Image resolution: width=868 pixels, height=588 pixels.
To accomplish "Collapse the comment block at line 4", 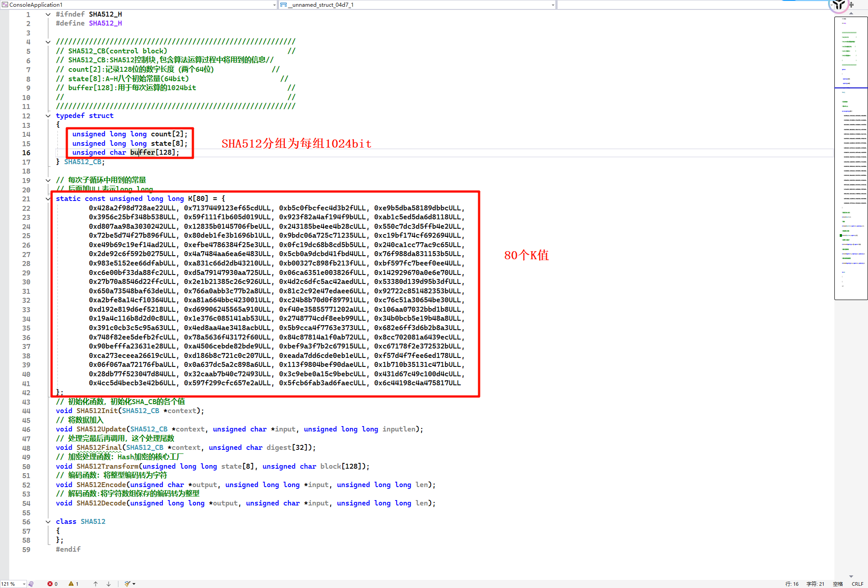I will tap(48, 42).
